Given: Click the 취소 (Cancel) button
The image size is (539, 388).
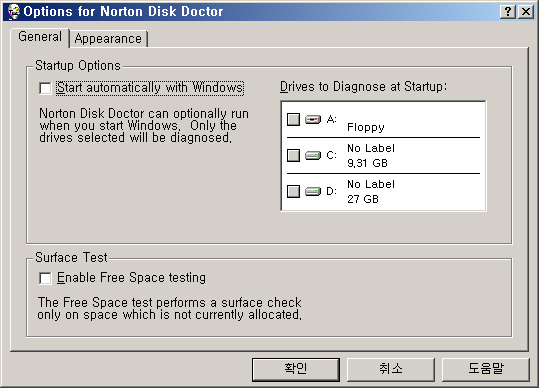Looking at the screenshot, I should click(x=390, y=369).
